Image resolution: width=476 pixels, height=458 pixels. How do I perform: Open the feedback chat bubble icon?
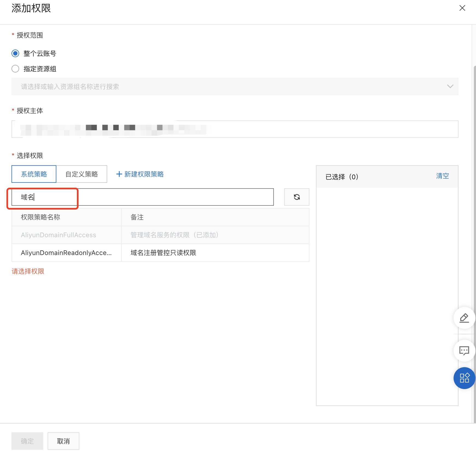[x=464, y=351]
